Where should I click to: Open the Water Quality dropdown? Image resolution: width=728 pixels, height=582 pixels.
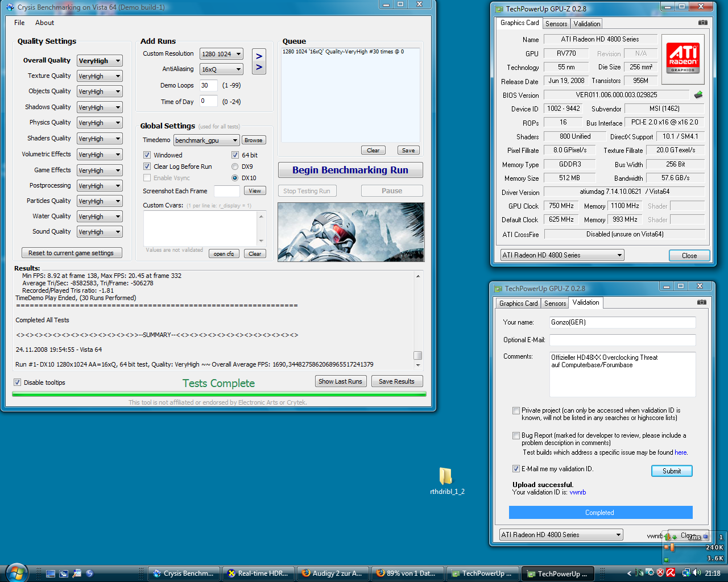[100, 217]
